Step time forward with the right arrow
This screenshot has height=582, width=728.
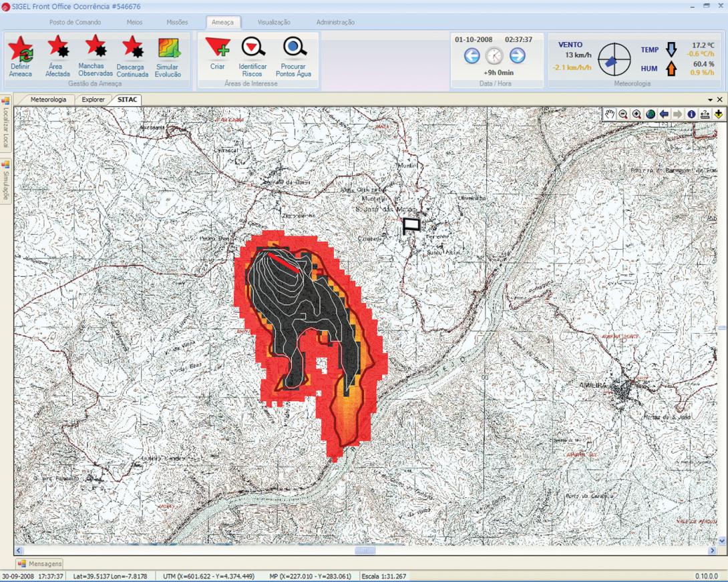pos(517,55)
